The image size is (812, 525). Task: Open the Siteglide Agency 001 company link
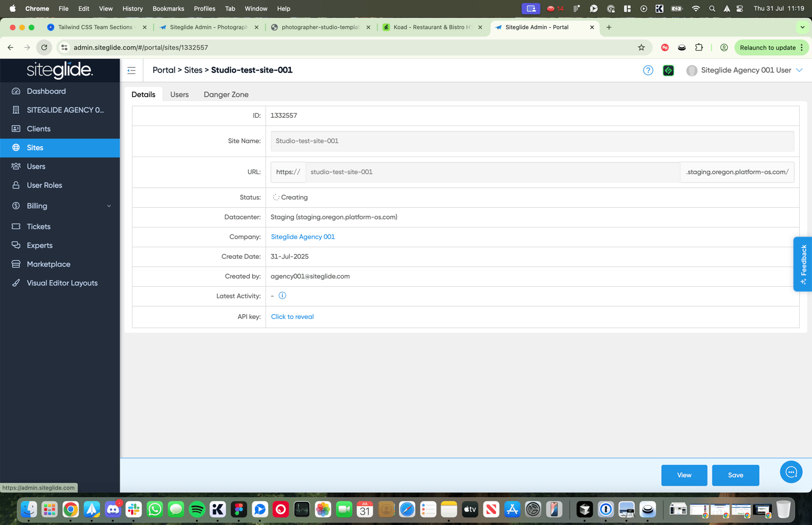point(303,237)
